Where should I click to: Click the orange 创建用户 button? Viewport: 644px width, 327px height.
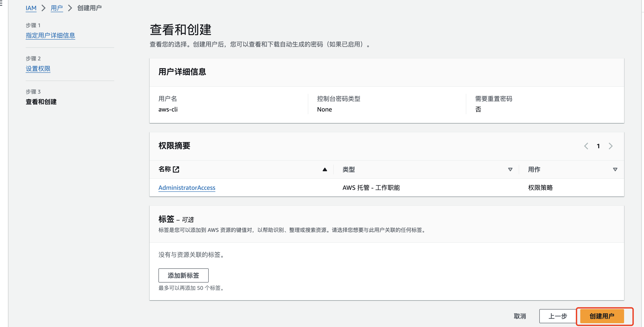(x=602, y=316)
